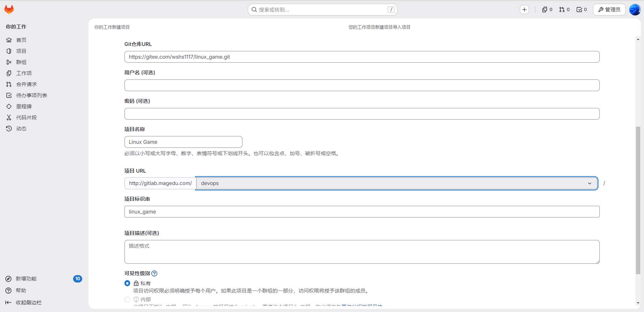Viewport: 644px width, 312px height.
Task: Open 里程碑 in sidebar
Action: [44, 106]
